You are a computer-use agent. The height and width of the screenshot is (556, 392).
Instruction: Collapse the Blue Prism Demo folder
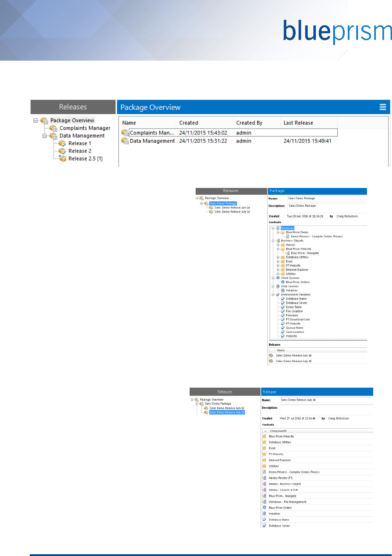(278, 232)
